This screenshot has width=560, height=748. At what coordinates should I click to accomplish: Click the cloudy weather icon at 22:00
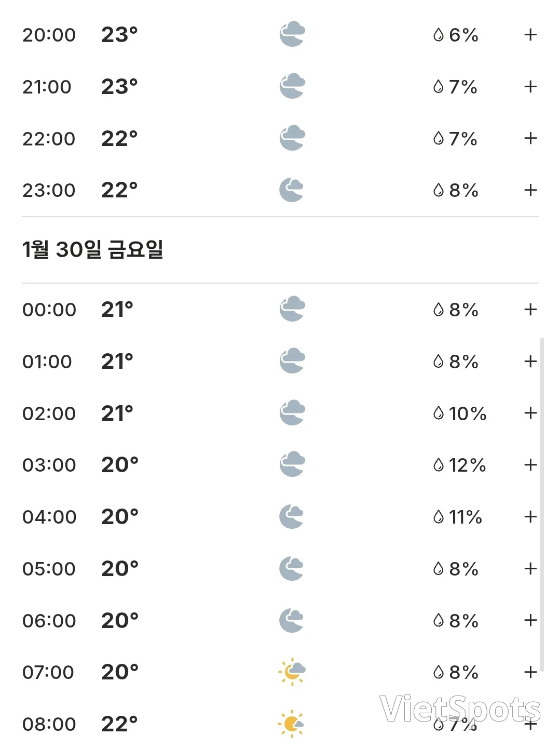tap(292, 138)
